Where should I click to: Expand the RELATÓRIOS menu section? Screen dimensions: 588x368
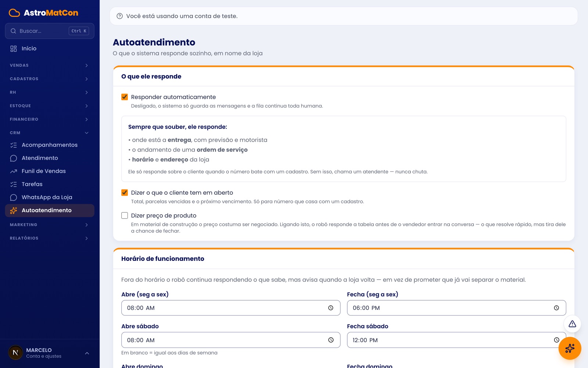pos(50,238)
